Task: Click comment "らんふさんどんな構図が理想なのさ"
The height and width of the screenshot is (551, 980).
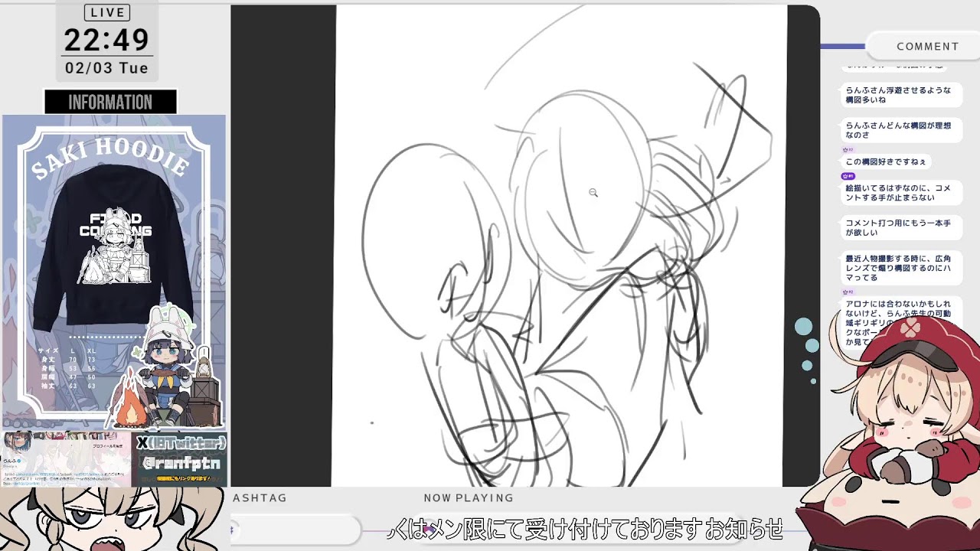Action: (x=901, y=130)
